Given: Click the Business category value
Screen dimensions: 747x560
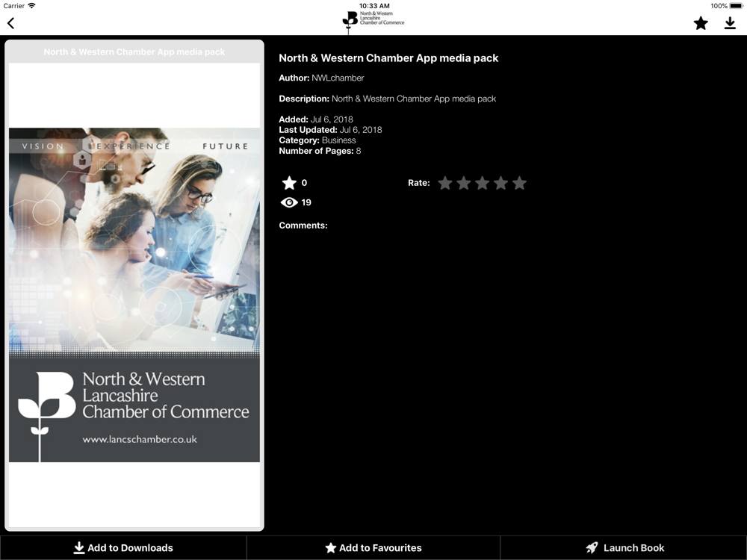Looking at the screenshot, I should coord(338,140).
